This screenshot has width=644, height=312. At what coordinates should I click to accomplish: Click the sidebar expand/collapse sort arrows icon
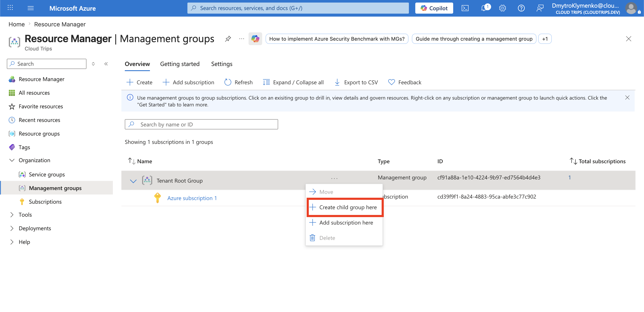(93, 64)
